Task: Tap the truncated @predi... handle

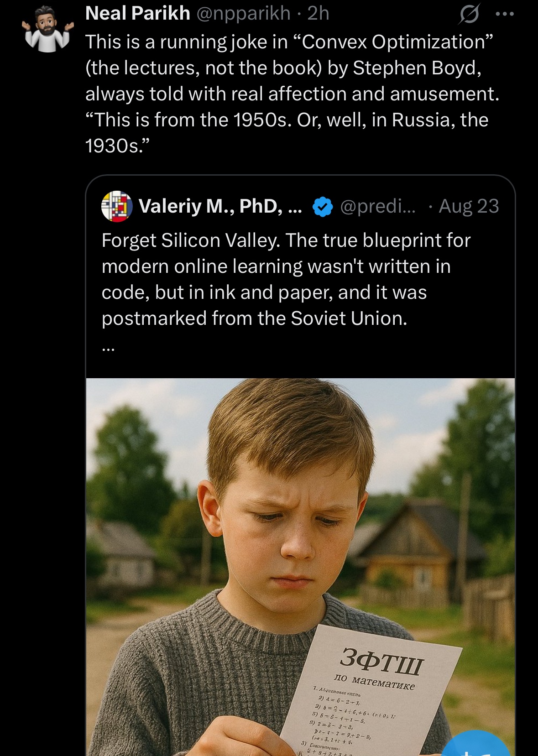Action: [x=378, y=206]
